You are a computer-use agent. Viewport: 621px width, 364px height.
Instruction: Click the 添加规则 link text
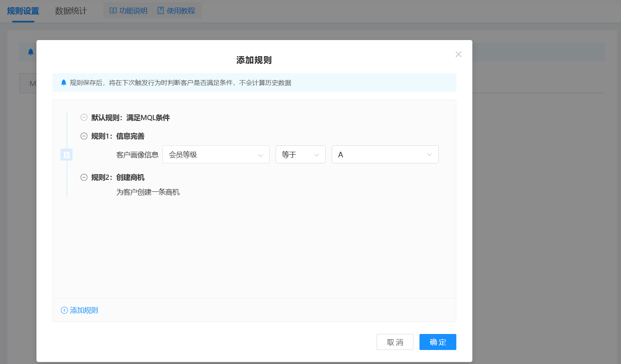(84, 310)
